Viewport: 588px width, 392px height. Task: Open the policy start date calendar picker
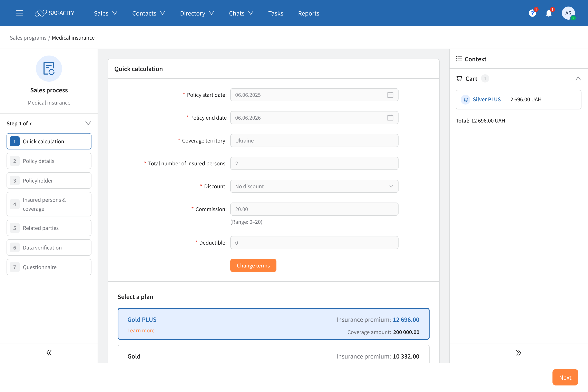(x=391, y=95)
